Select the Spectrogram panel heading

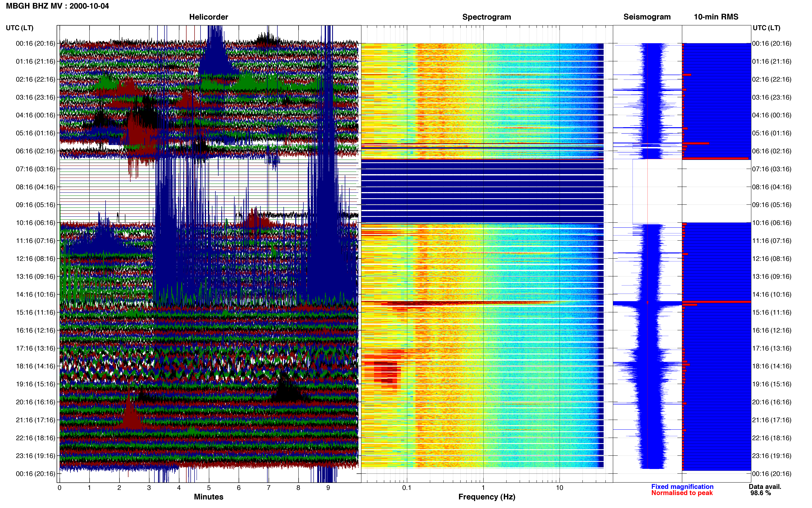pyautogui.click(x=487, y=17)
